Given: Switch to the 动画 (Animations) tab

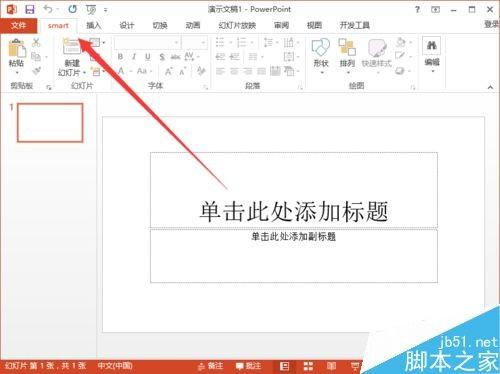Looking at the screenshot, I should 193,25.
